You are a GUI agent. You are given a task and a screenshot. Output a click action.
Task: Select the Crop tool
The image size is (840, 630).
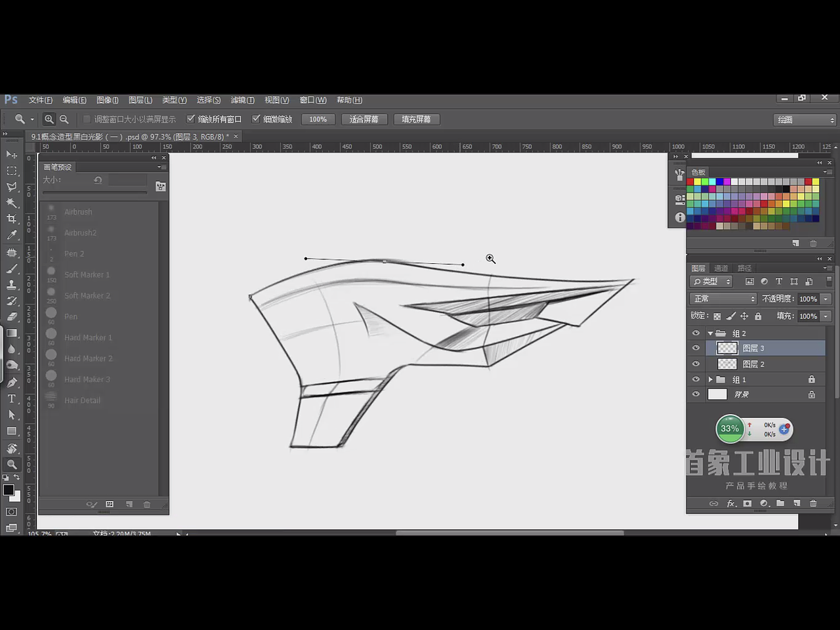coord(12,219)
